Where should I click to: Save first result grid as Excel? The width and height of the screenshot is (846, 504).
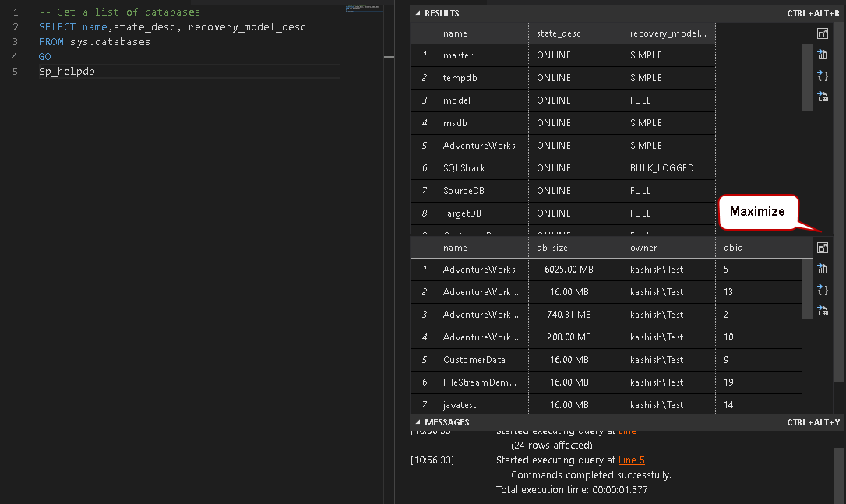click(x=822, y=97)
